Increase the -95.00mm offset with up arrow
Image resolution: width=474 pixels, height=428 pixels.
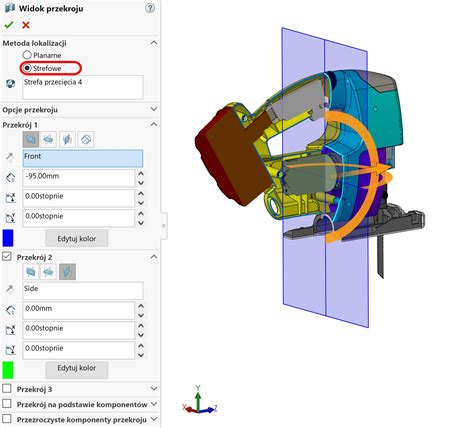tap(141, 174)
